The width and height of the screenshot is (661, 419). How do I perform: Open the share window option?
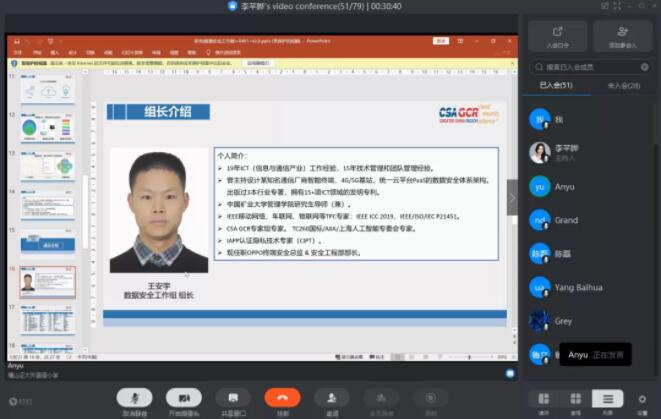(x=233, y=398)
